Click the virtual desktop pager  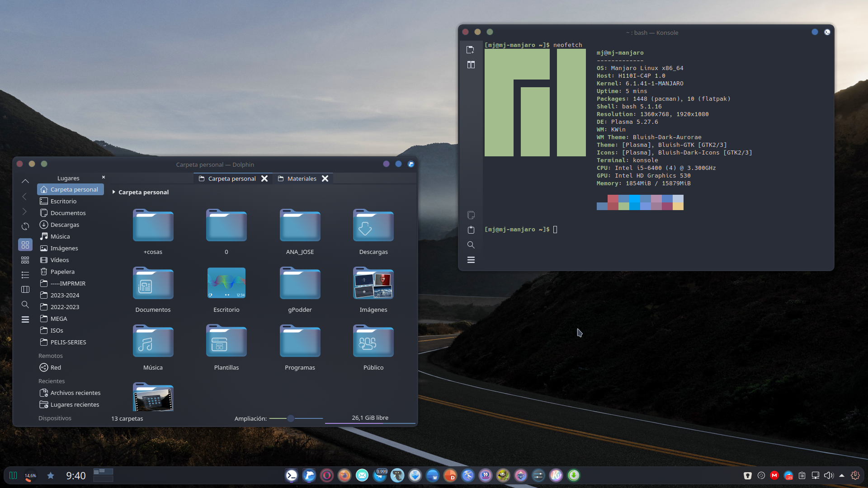[103, 475]
